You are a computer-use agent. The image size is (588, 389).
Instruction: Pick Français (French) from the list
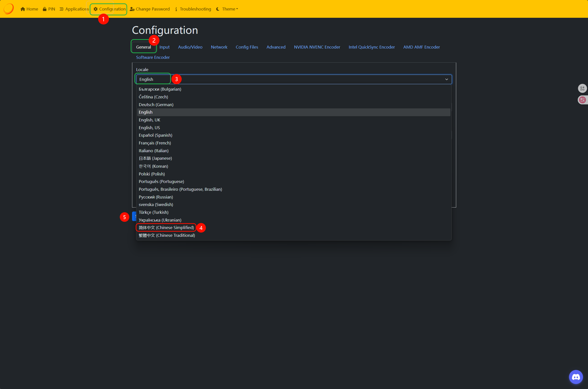pos(155,143)
